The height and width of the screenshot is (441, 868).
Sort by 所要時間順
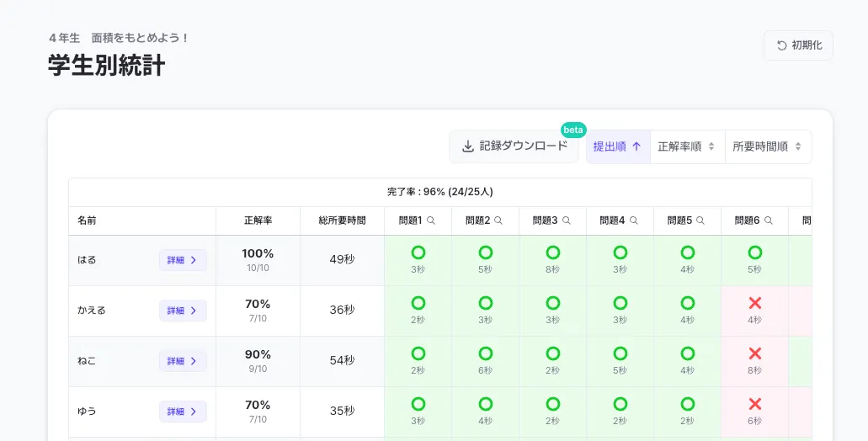point(765,146)
